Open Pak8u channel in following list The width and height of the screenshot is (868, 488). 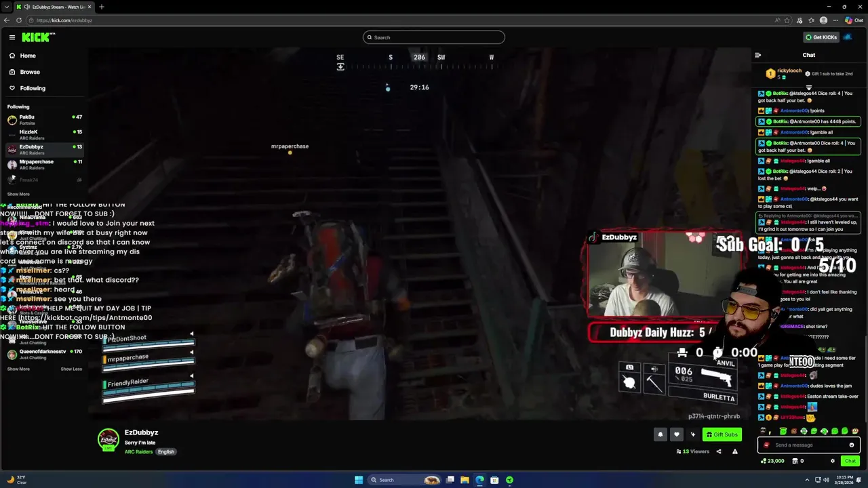(44, 119)
